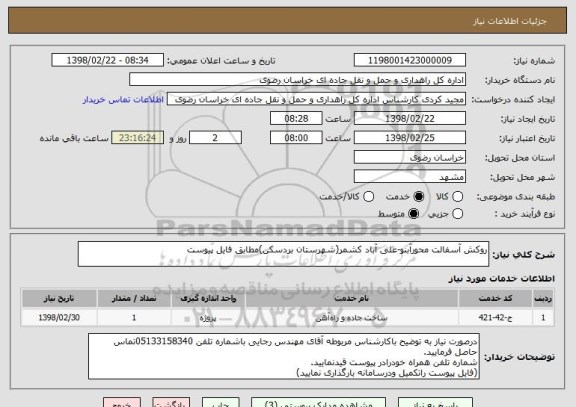This screenshot has width=576, height=407.
Task: Click the واحد اندازه گیری column header
Action: tap(208, 298)
